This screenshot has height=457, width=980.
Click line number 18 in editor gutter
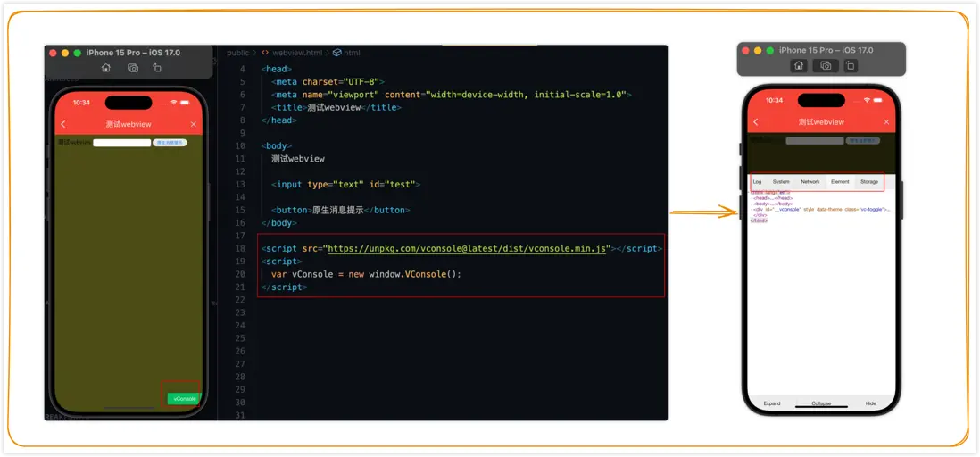click(240, 249)
